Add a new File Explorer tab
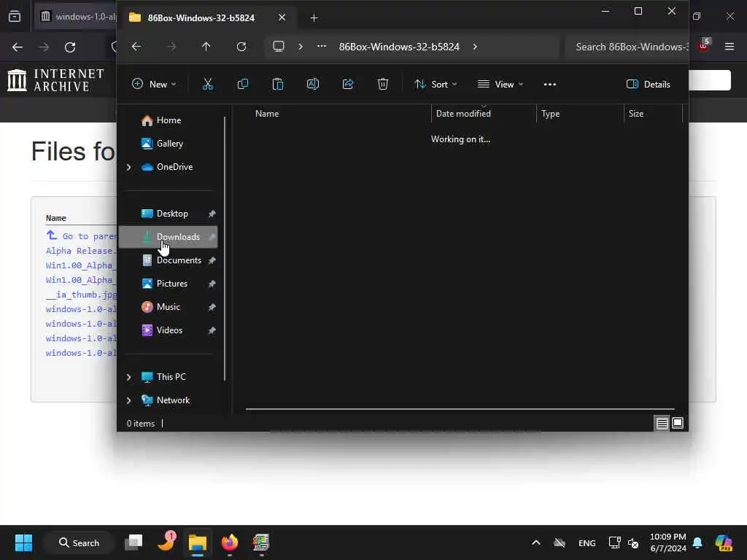The height and width of the screenshot is (560, 747). point(314,18)
